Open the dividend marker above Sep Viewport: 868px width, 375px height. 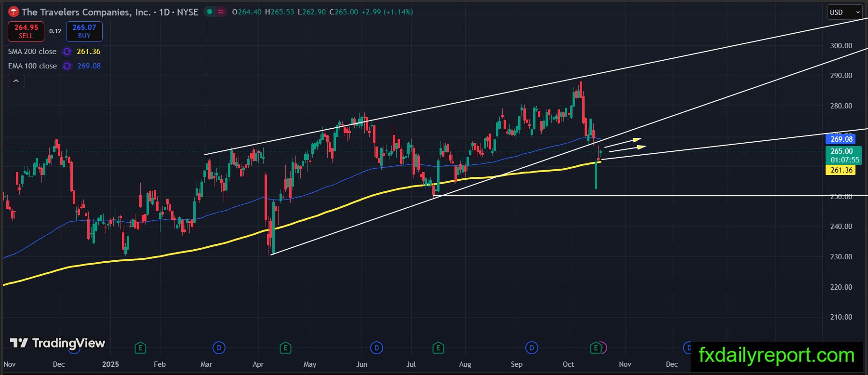click(532, 347)
